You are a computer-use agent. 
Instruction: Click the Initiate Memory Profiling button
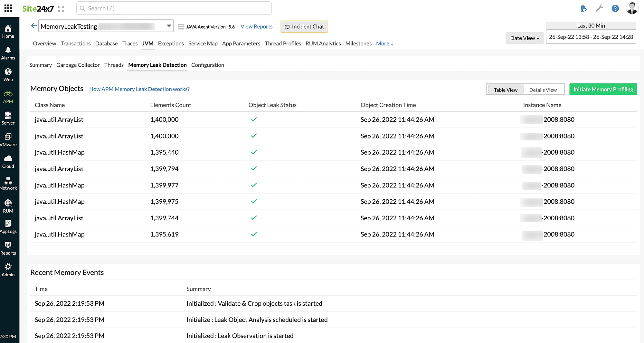[x=603, y=89]
